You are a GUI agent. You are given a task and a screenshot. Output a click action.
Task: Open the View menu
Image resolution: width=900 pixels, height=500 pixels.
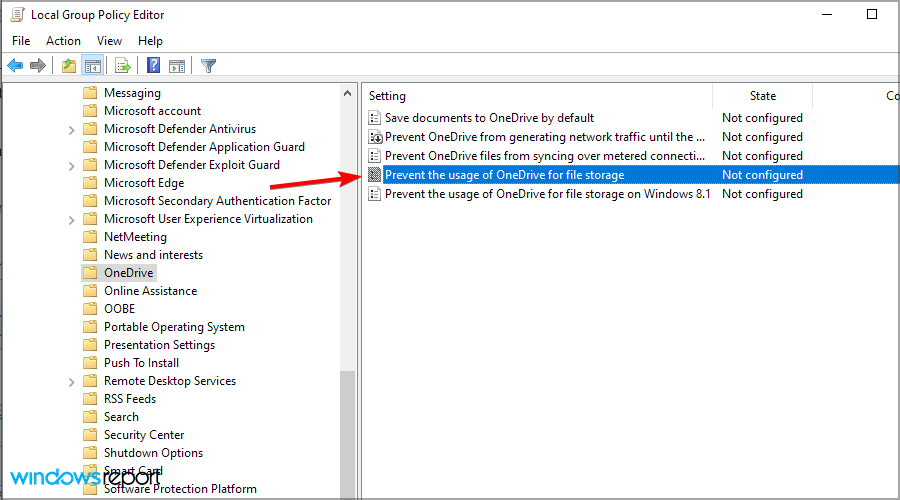point(109,41)
